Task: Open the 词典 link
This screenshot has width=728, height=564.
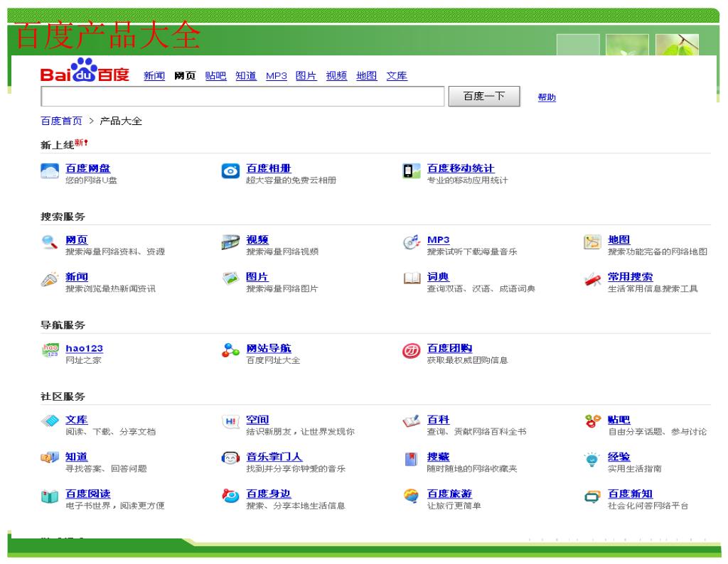Action: pyautogui.click(x=438, y=277)
